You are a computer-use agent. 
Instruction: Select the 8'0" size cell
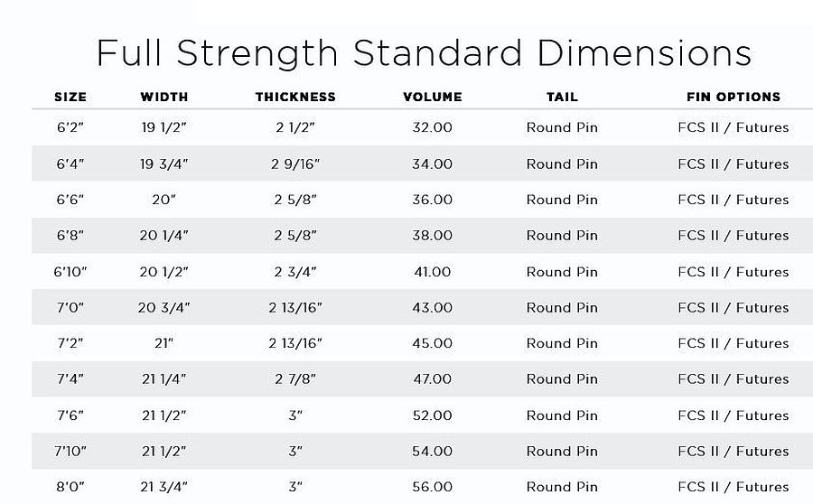[x=70, y=487]
